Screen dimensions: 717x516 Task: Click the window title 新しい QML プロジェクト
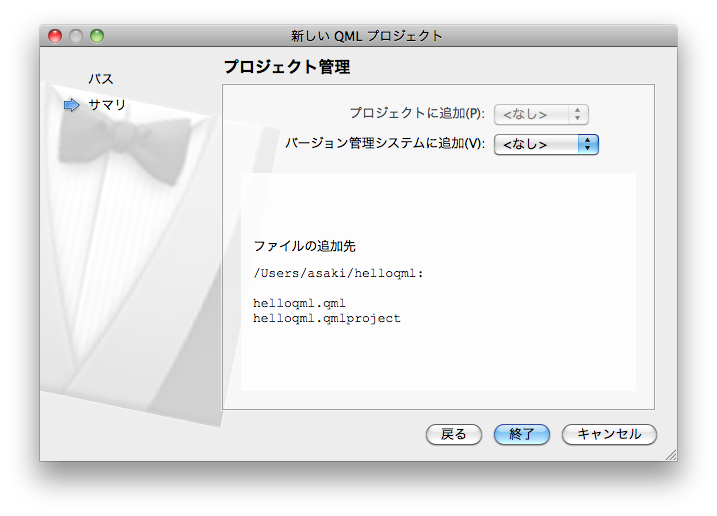tap(366, 36)
